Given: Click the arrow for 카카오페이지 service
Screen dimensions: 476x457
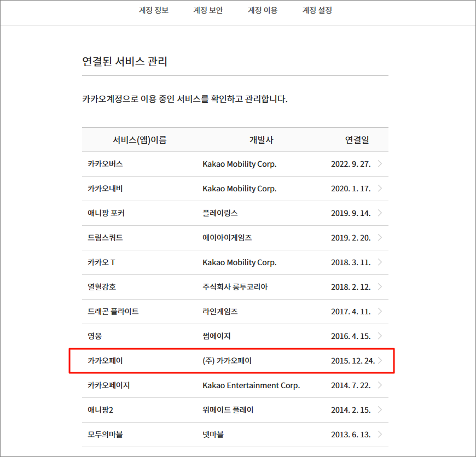Looking at the screenshot, I should point(380,385).
